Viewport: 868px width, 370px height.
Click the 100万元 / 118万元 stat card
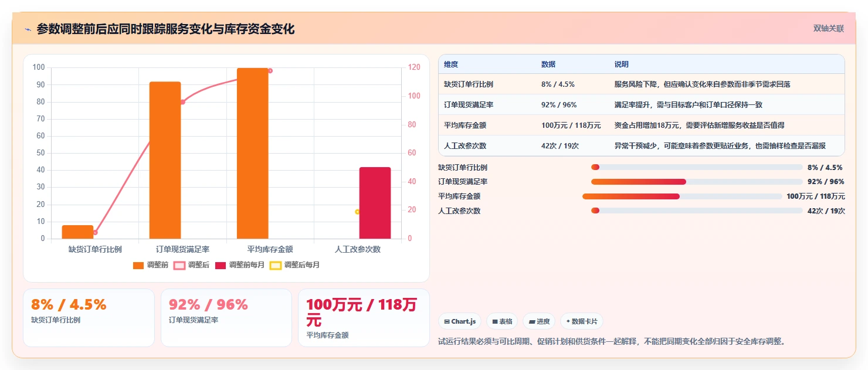coord(364,318)
